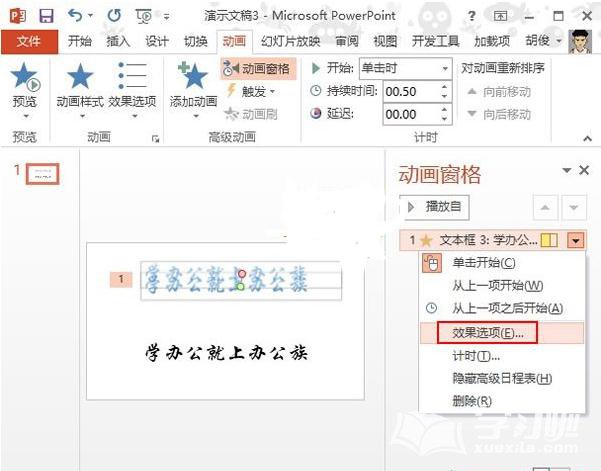This screenshot has height=471, width=601.
Task: Toggle the Animation Pane (动画窗格) button
Action: pyautogui.click(x=258, y=68)
